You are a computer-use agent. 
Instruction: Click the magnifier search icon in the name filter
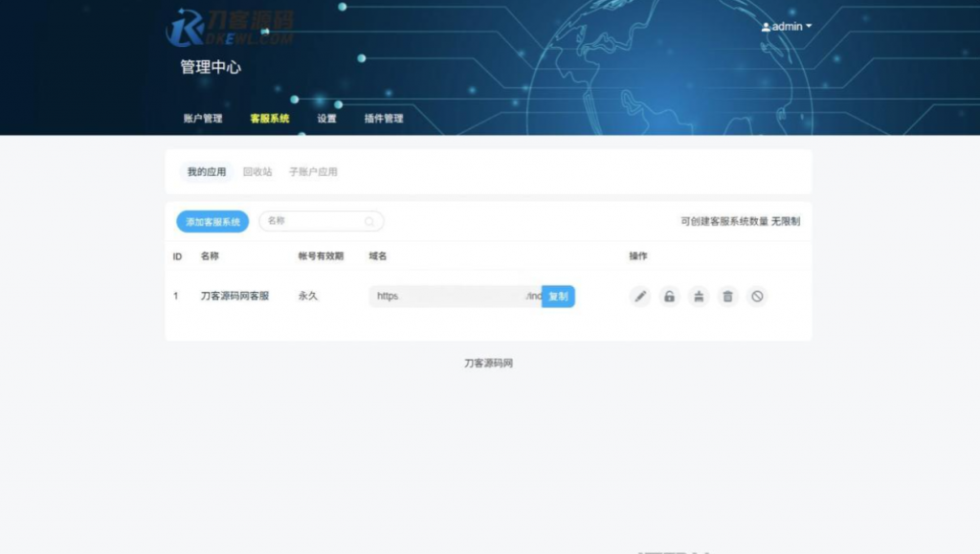(369, 221)
